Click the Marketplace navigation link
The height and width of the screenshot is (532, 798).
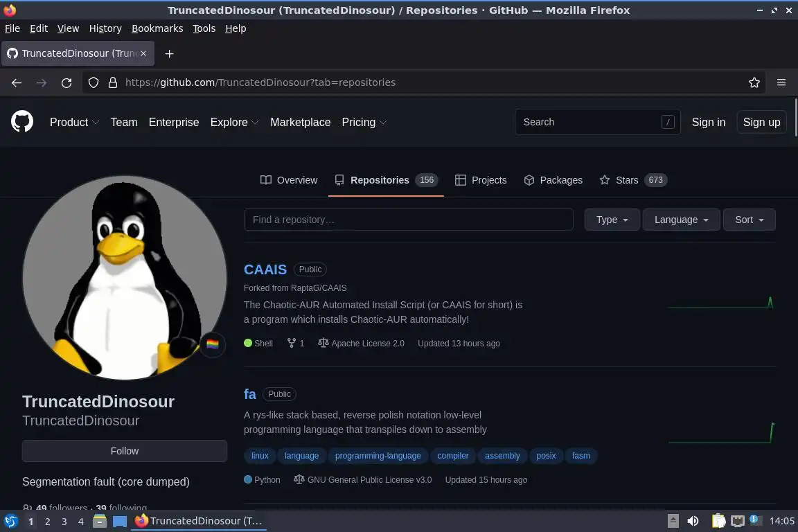point(300,122)
